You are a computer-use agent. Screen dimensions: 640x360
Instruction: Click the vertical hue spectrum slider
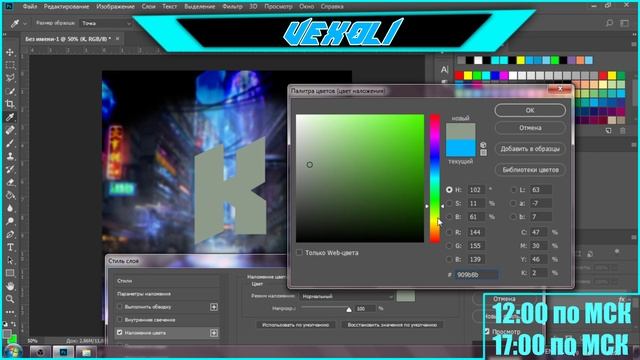tap(435, 178)
